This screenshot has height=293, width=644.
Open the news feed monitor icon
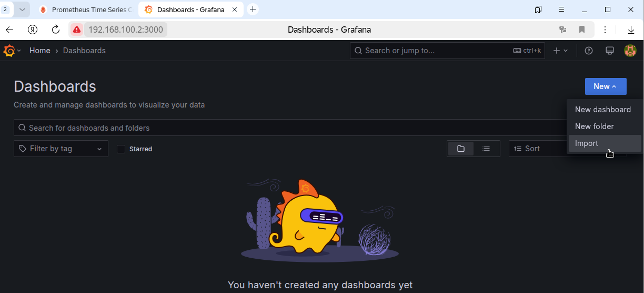tap(610, 51)
